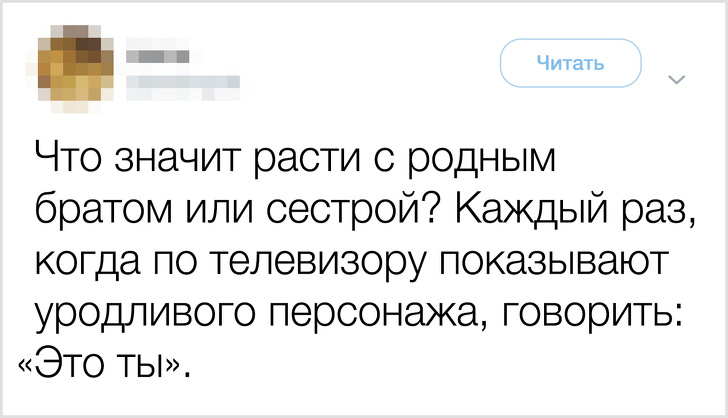Expand the chevron menu beside Читать
The image size is (728, 418).
673,79
